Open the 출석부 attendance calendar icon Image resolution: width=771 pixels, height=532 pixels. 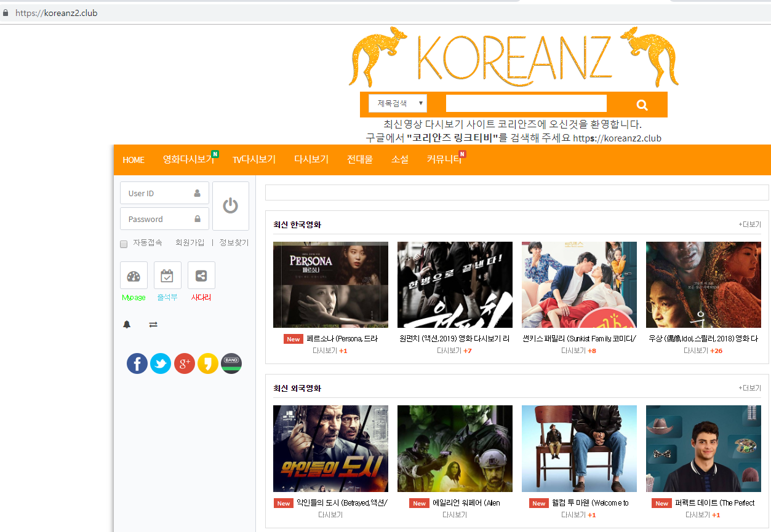click(167, 276)
